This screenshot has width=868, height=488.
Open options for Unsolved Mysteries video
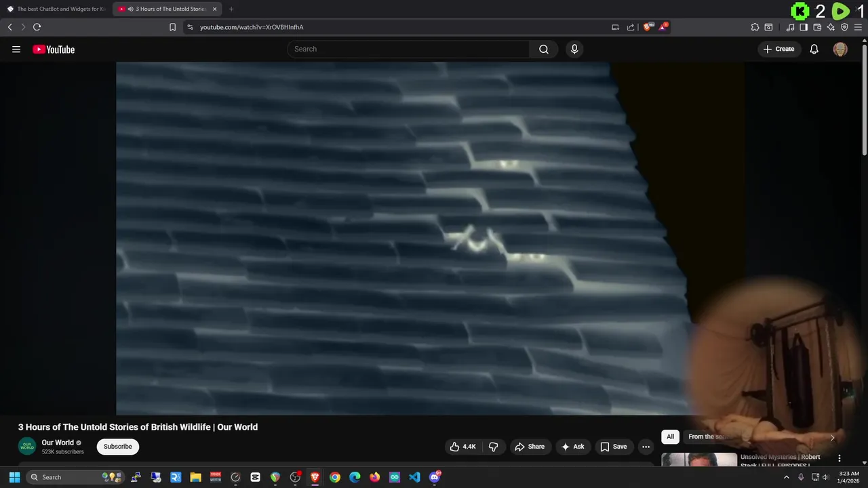pyautogui.click(x=839, y=458)
